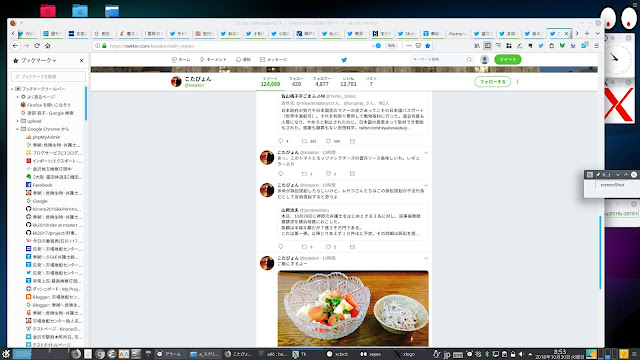
Task: Open the ブックマーク sidebar header dropdown
Action: point(38,60)
